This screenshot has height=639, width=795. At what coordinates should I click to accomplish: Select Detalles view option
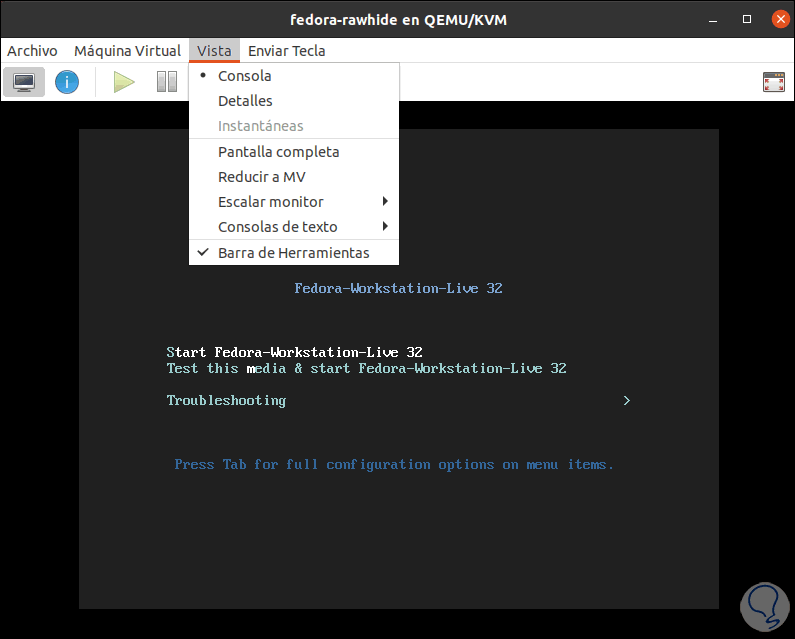point(294,101)
